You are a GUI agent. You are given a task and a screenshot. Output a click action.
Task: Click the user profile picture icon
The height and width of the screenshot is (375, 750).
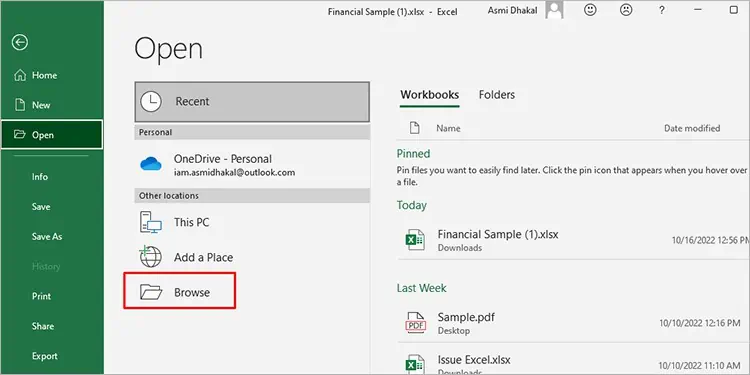554,10
